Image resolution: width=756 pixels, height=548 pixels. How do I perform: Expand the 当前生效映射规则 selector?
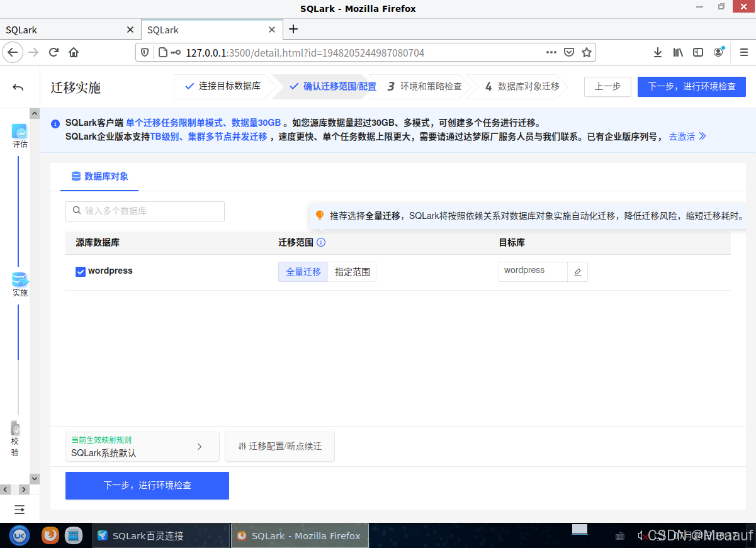coord(142,447)
